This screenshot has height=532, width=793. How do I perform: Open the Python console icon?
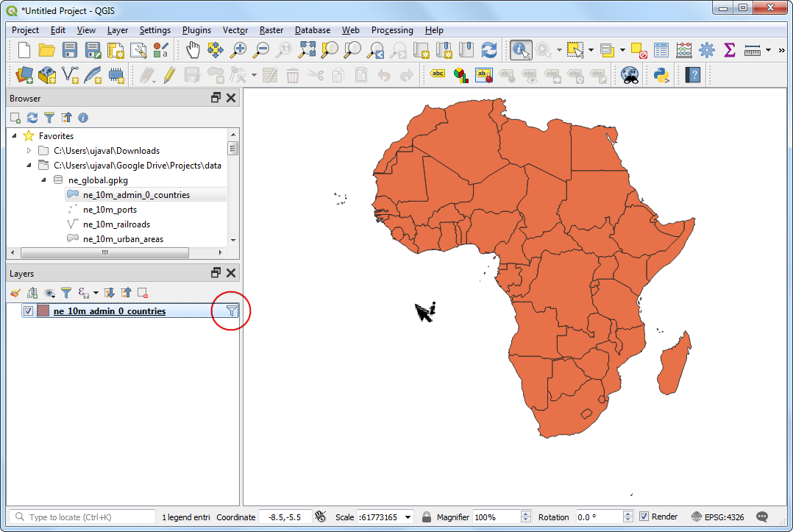coord(661,74)
